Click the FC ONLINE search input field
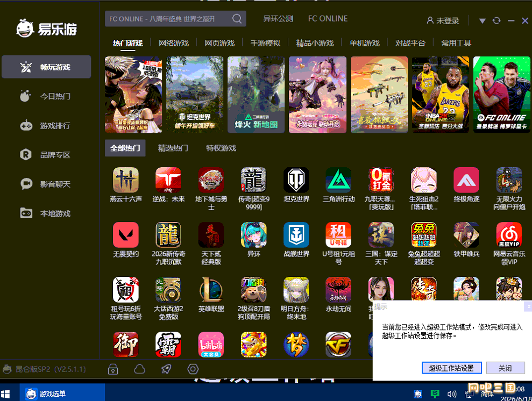The width and height of the screenshot is (532, 401). 168,19
